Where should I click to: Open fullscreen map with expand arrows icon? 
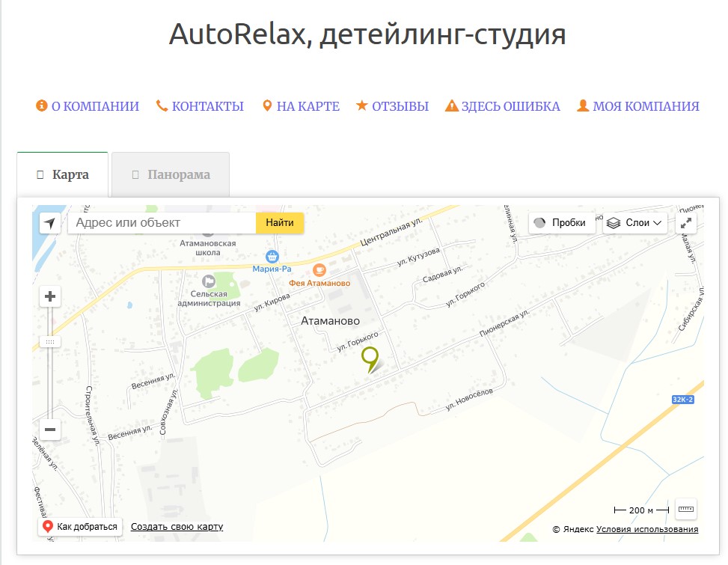pyautogui.click(x=686, y=223)
